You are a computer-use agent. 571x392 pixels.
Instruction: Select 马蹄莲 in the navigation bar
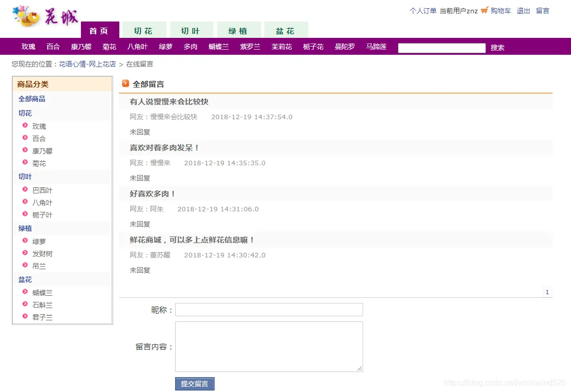point(376,47)
